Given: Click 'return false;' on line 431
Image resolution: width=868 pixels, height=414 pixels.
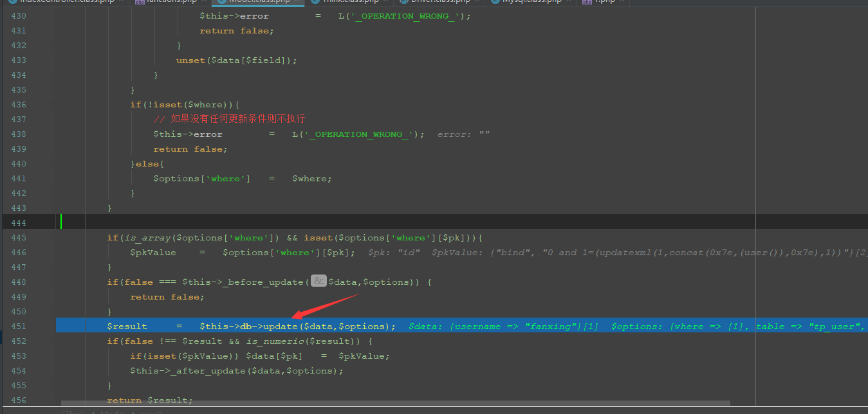Looking at the screenshot, I should click(237, 31).
